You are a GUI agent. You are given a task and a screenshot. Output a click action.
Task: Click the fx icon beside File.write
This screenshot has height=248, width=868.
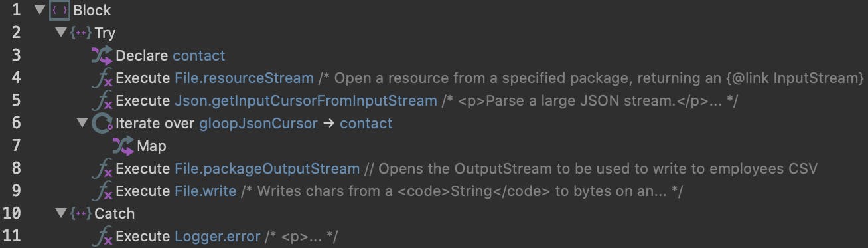point(102,191)
